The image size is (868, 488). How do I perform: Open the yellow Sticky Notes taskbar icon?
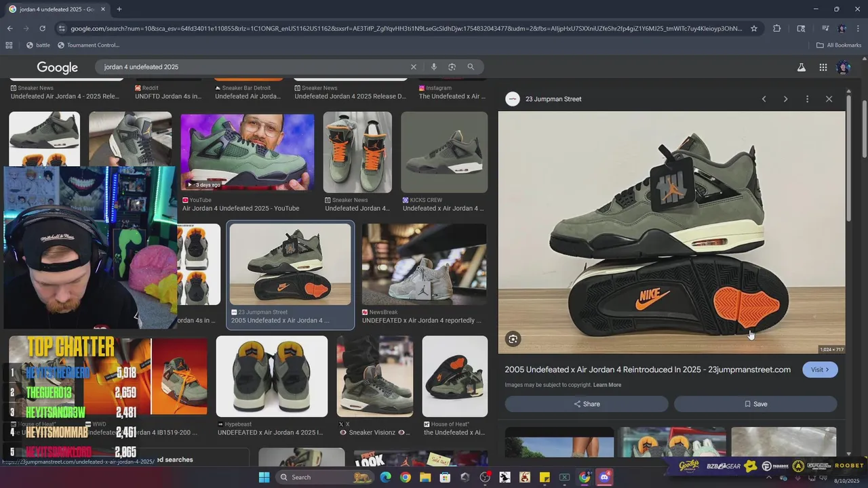[x=545, y=477]
